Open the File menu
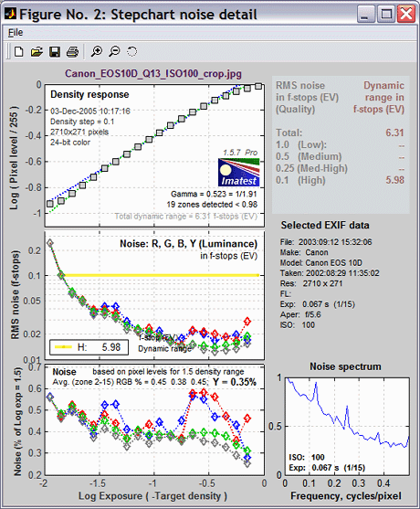The image size is (420, 509). (16, 33)
